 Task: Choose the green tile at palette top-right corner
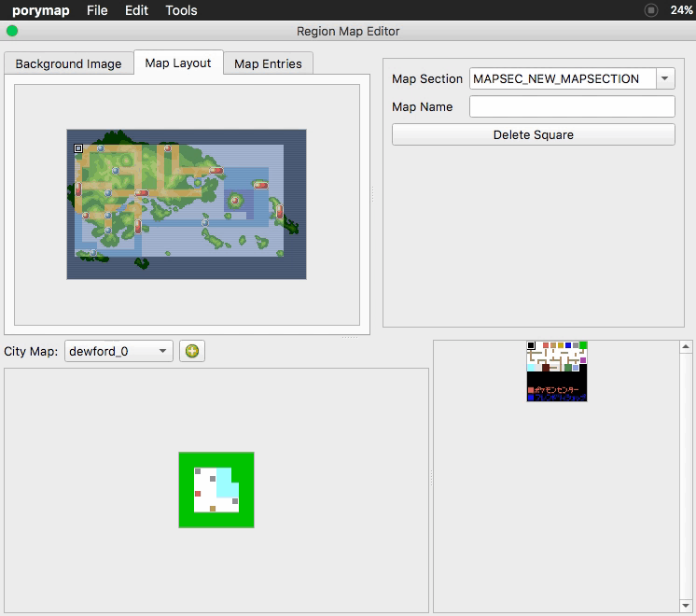pos(583,345)
